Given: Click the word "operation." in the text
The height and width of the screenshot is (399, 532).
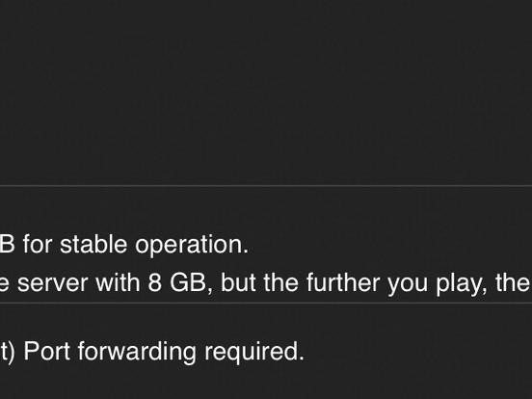Looking at the screenshot, I should click(192, 246).
